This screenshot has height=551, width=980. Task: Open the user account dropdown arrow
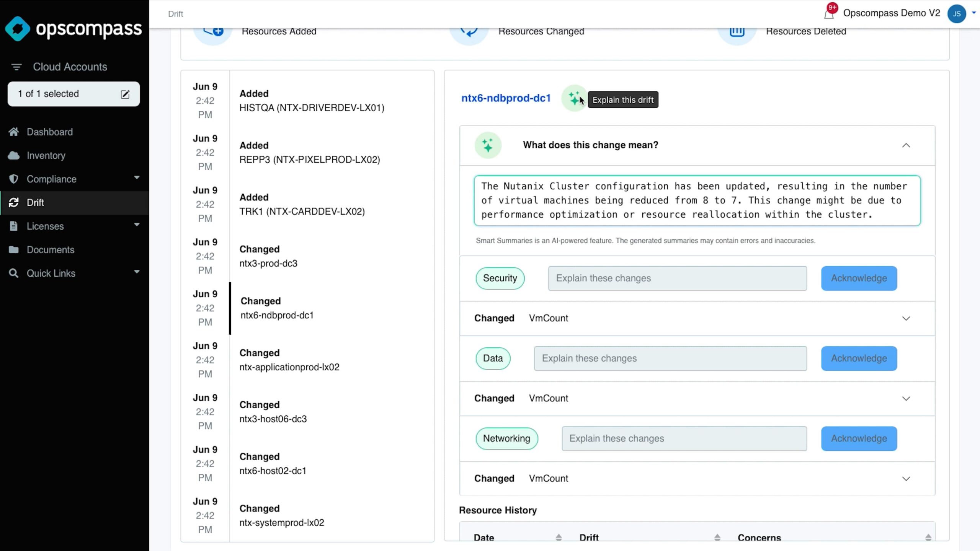[x=974, y=13]
